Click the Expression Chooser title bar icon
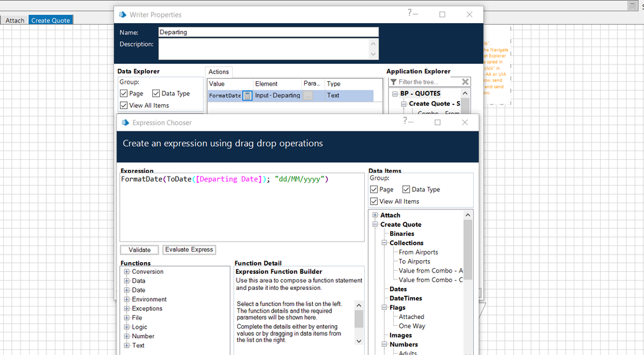The height and width of the screenshot is (355, 644). click(126, 122)
